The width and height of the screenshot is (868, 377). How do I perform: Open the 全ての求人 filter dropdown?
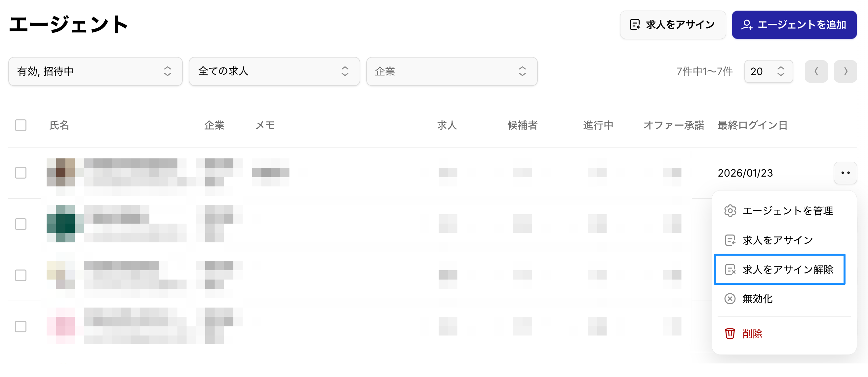point(274,71)
